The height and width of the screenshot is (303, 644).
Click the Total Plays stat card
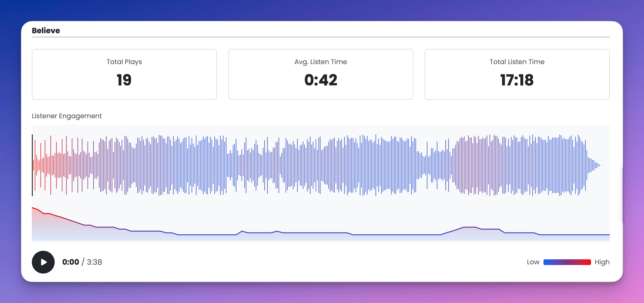[124, 74]
